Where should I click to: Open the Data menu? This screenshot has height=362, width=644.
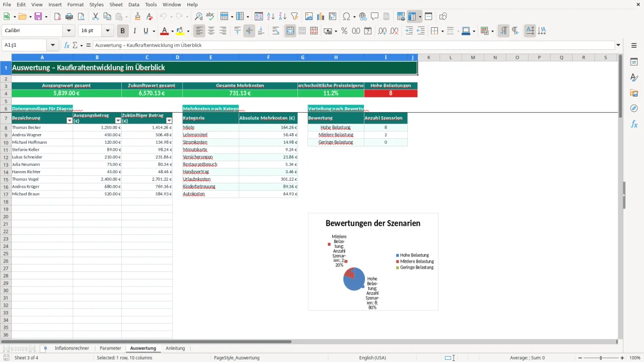click(134, 4)
